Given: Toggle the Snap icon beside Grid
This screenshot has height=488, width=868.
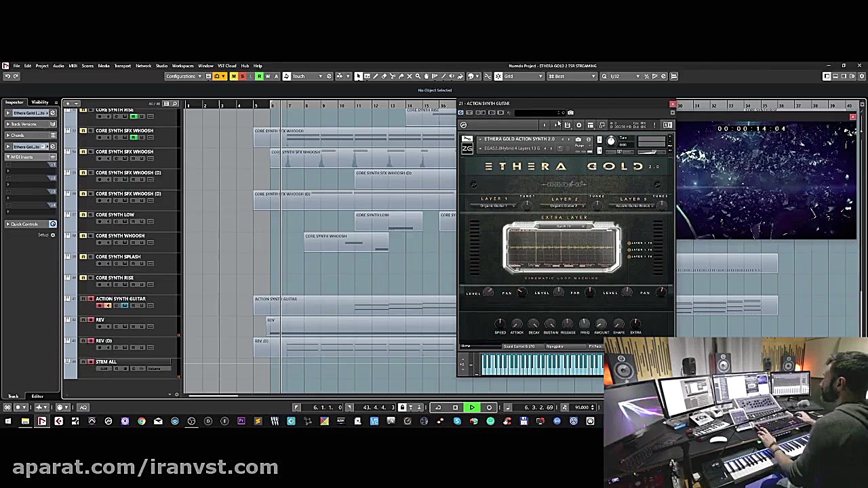Looking at the screenshot, I should click(x=498, y=76).
